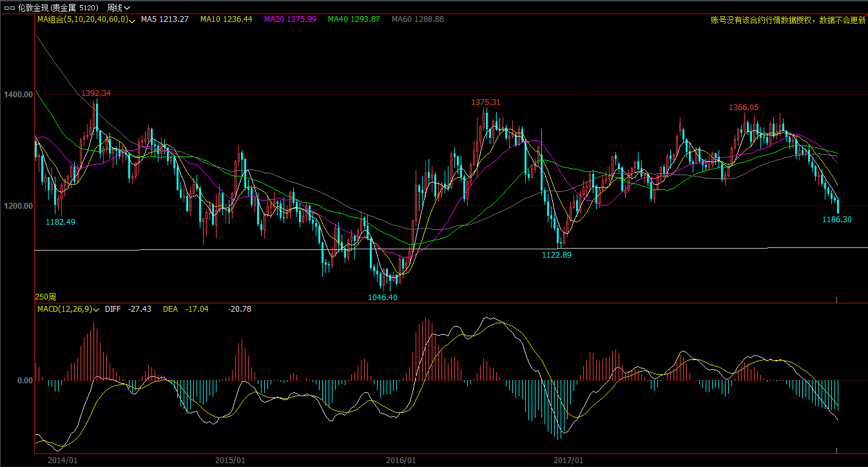The width and height of the screenshot is (868, 467).
Task: Select the MA5 1213.27 legend value
Action: (x=165, y=19)
